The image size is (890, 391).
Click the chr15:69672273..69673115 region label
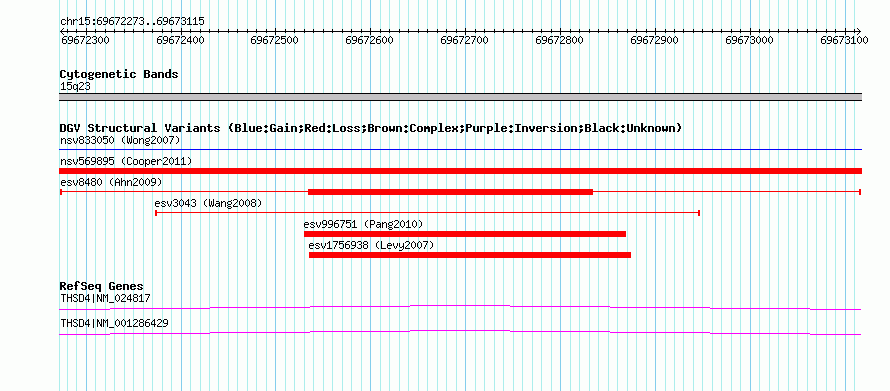[132, 22]
